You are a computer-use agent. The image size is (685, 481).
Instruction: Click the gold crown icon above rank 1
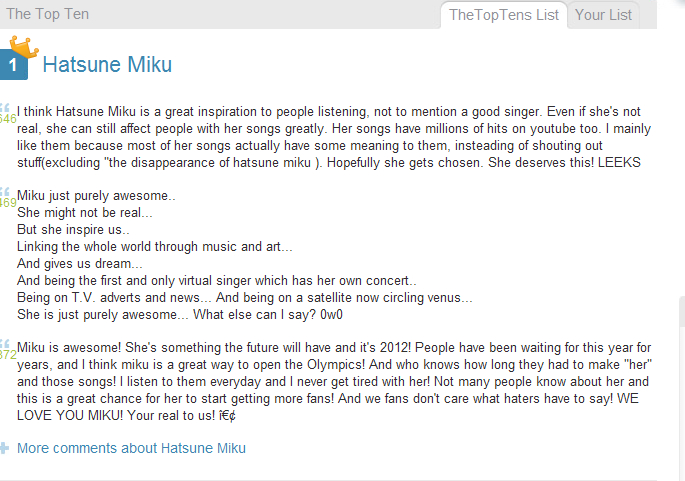24,45
